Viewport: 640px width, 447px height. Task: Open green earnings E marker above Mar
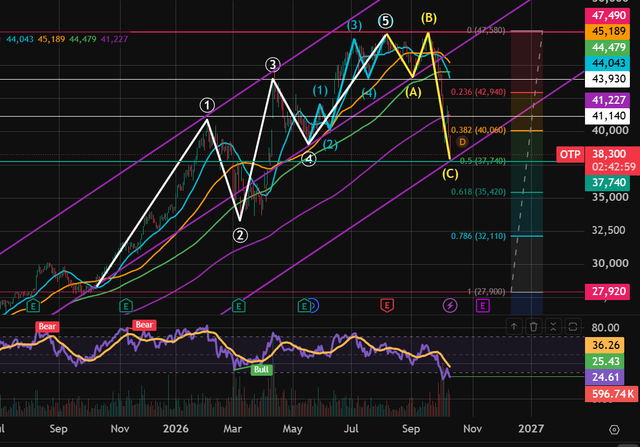pos(238,305)
